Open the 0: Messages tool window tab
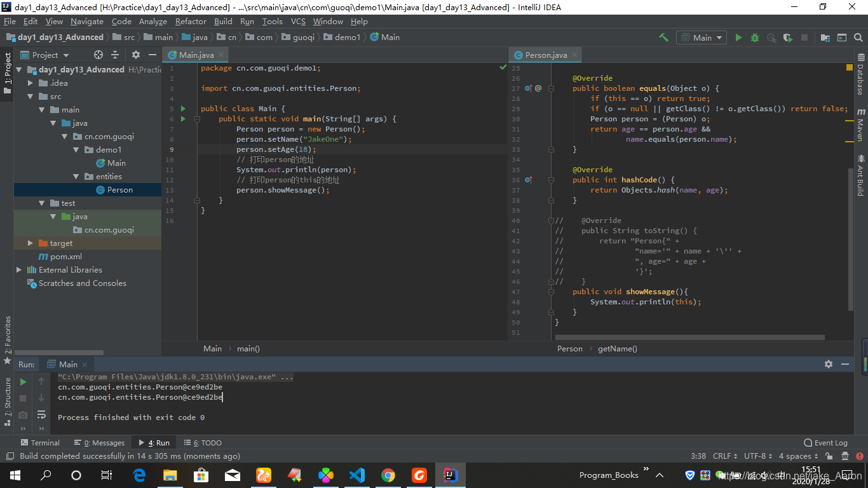The height and width of the screenshot is (488, 868). coord(100,443)
